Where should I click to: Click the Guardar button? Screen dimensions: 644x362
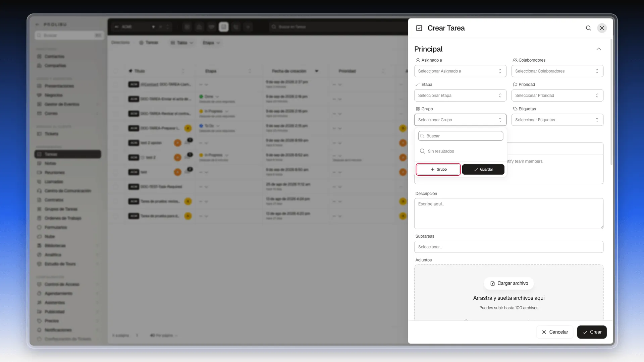pyautogui.click(x=483, y=169)
